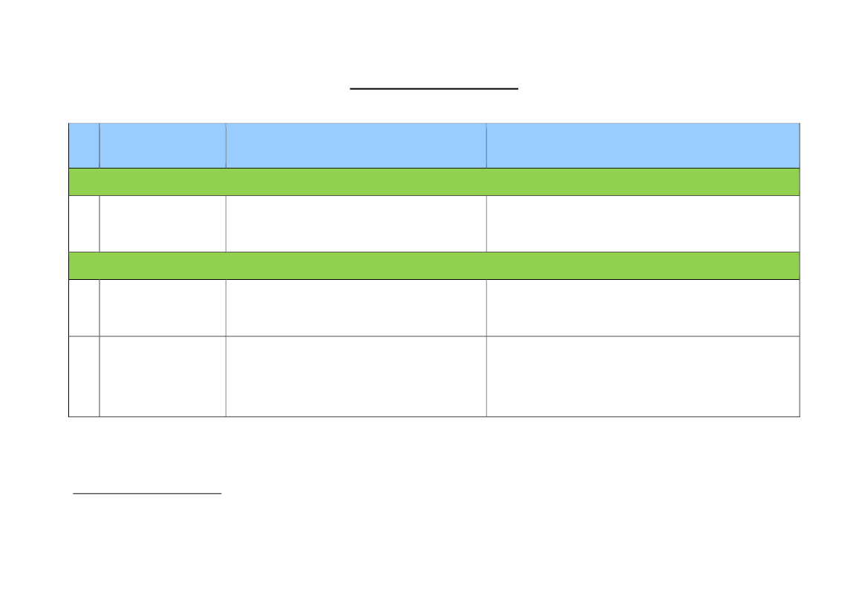
Task: Select widest cell between the green bands
Action: [643, 223]
